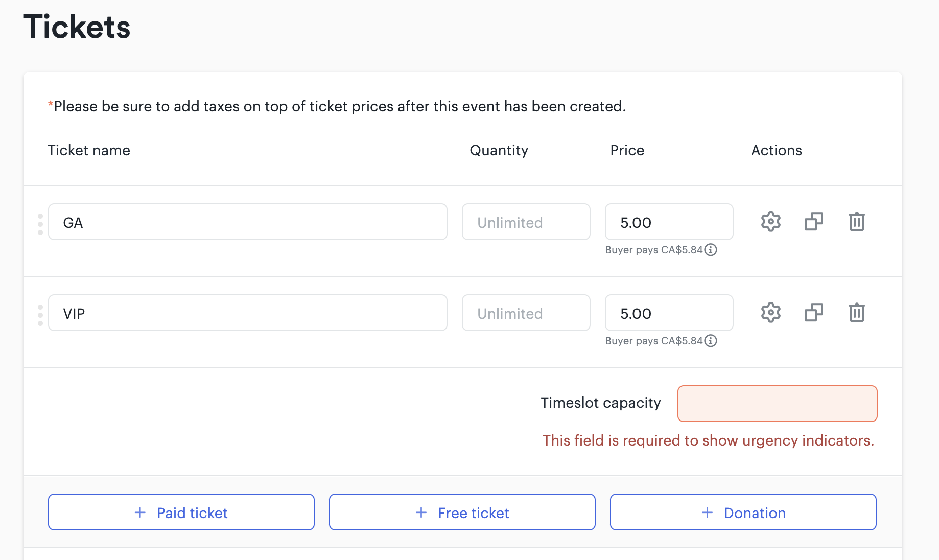Screen dimensions: 939x560
Task: Click info icon beside GA buyer price
Action: click(711, 250)
